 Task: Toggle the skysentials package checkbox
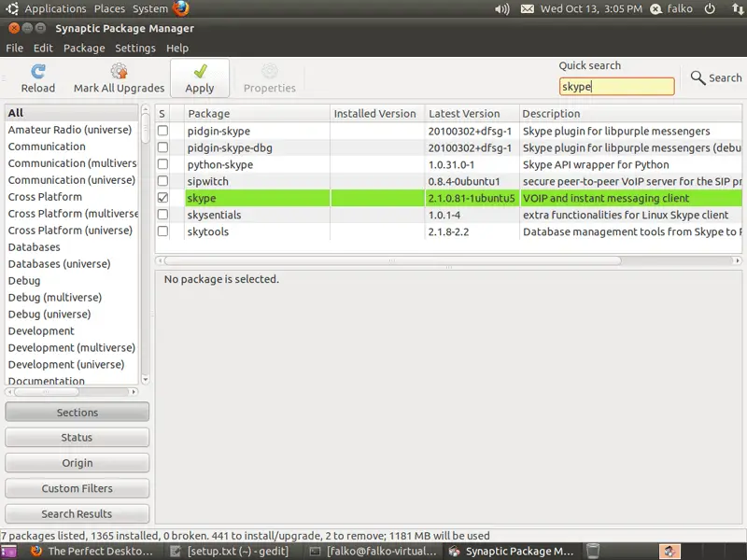[x=163, y=215]
